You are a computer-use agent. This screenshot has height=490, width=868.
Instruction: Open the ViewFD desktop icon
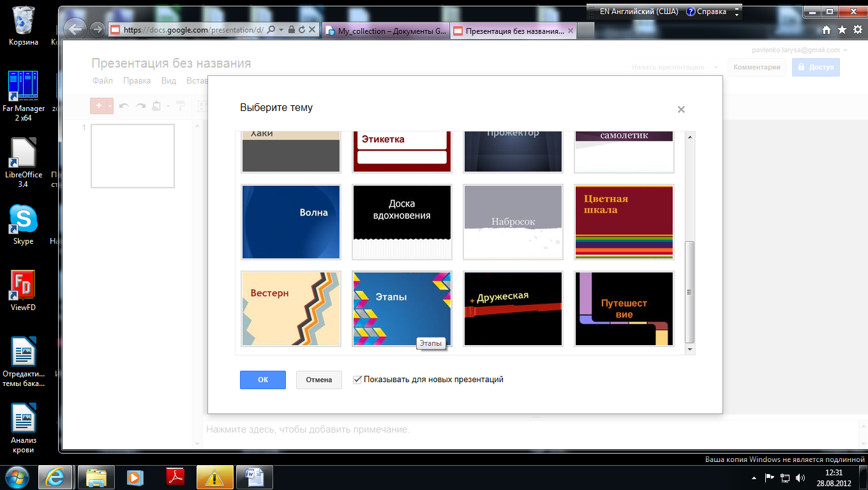click(x=24, y=291)
